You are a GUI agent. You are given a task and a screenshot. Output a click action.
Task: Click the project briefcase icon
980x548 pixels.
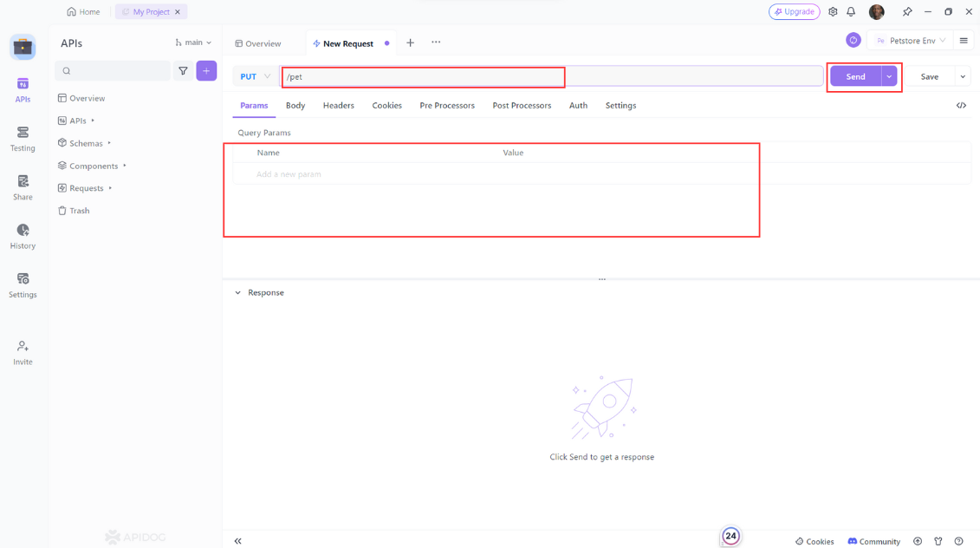point(23,47)
